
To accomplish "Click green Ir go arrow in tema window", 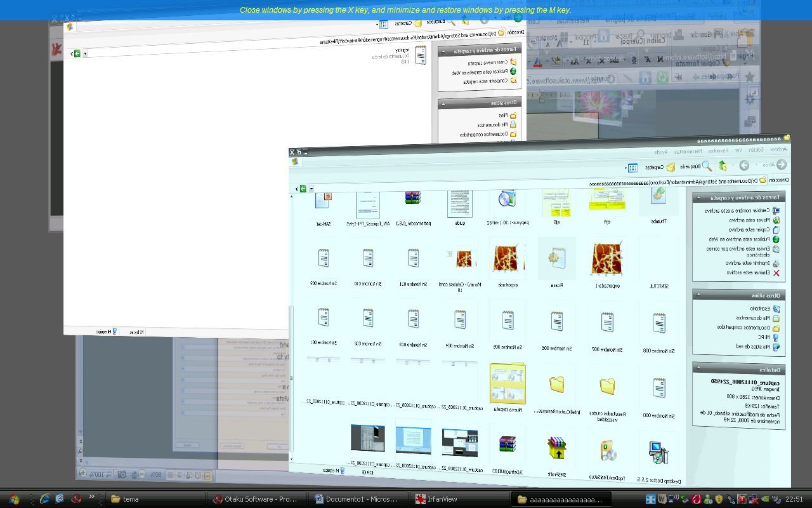I will [x=77, y=53].
